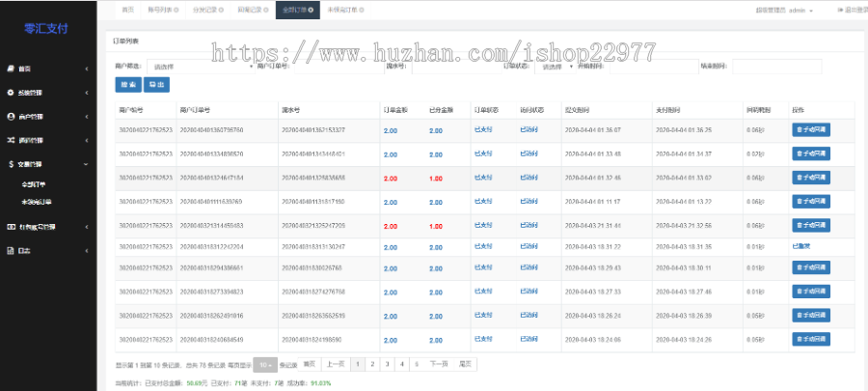Click the 系统管理 gear icon in sidebar
The image size is (868, 391).
click(x=10, y=93)
